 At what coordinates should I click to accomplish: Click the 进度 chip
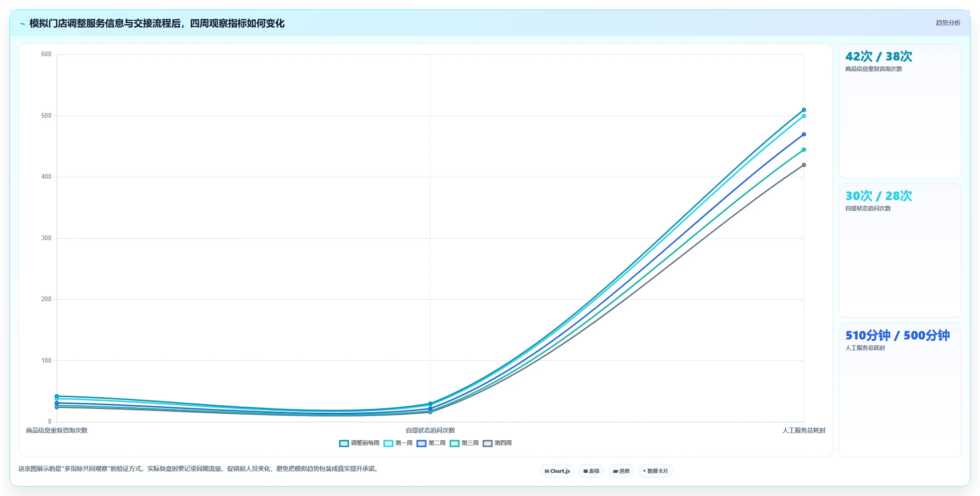point(621,471)
